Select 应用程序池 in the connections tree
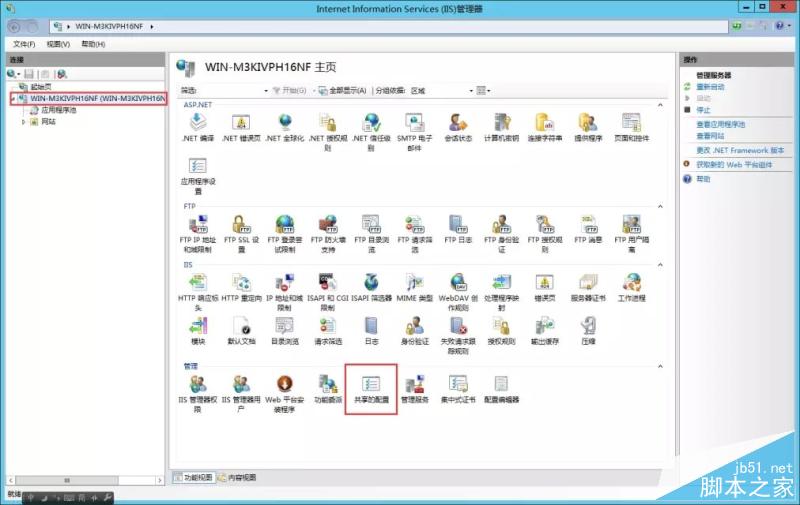The width and height of the screenshot is (800, 505). click(59, 110)
